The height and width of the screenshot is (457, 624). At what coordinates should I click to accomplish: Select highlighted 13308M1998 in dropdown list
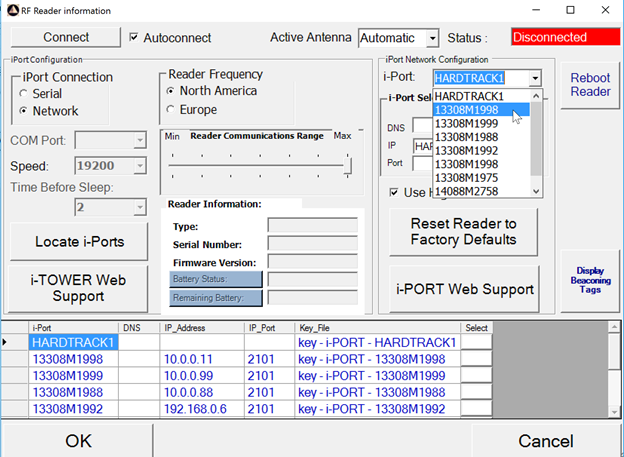482,110
